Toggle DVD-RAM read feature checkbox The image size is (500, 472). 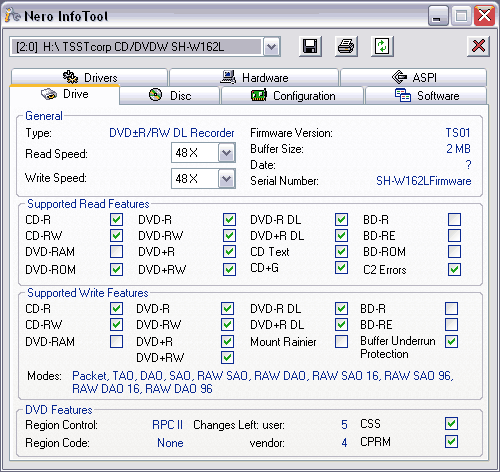pos(116,252)
